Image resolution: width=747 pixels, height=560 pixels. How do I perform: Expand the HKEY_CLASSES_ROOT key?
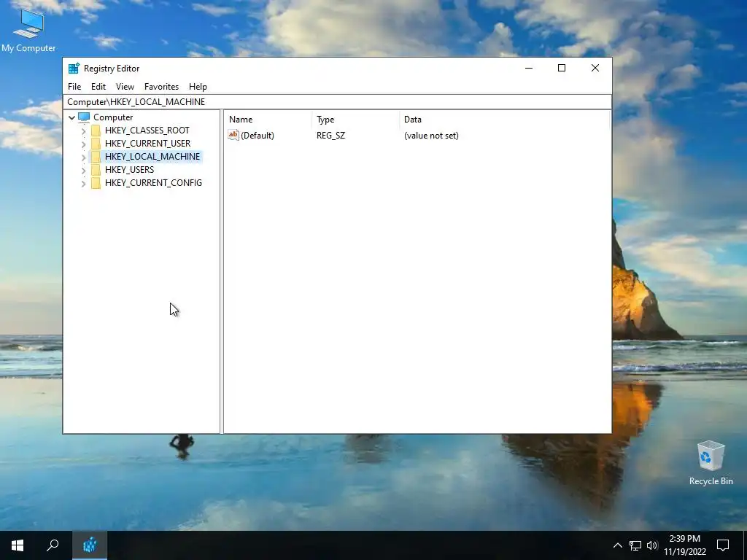[x=83, y=131]
